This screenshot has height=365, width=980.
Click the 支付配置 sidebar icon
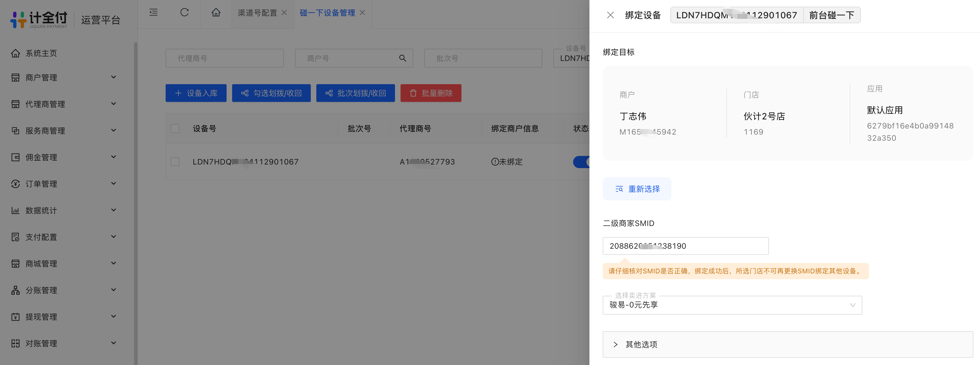point(15,237)
